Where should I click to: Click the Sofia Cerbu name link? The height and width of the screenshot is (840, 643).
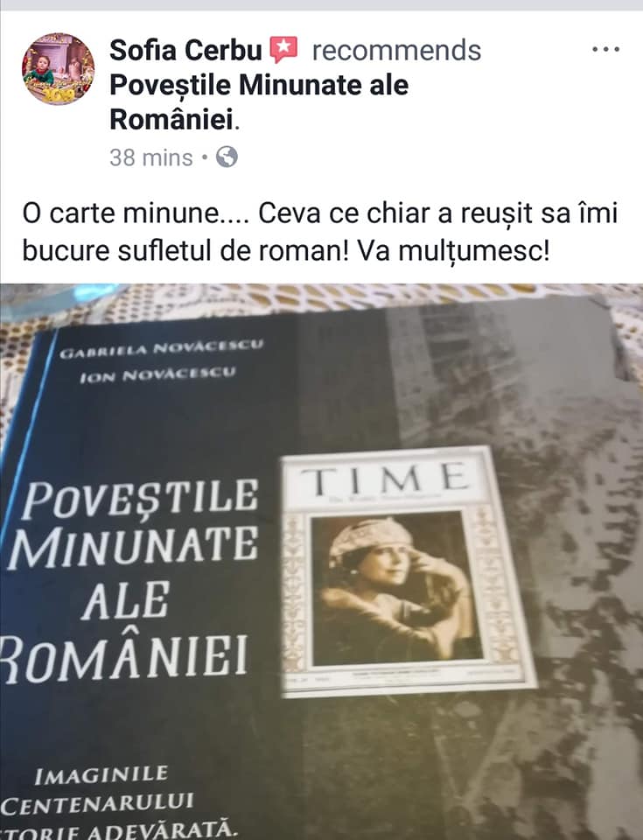[x=186, y=51]
